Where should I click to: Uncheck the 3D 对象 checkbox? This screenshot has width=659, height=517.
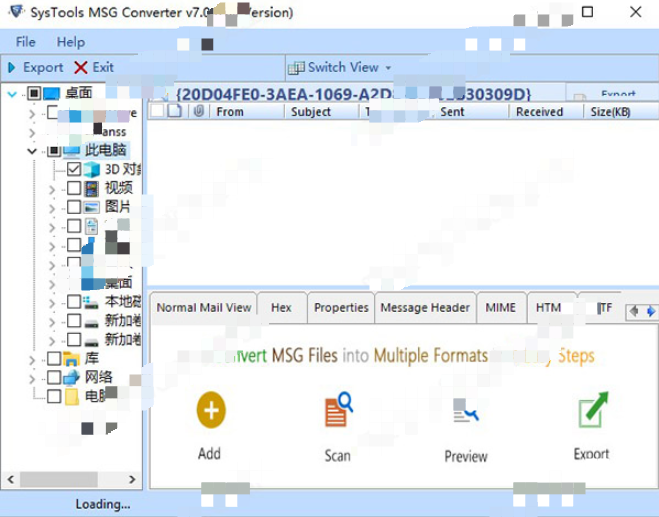point(74,169)
